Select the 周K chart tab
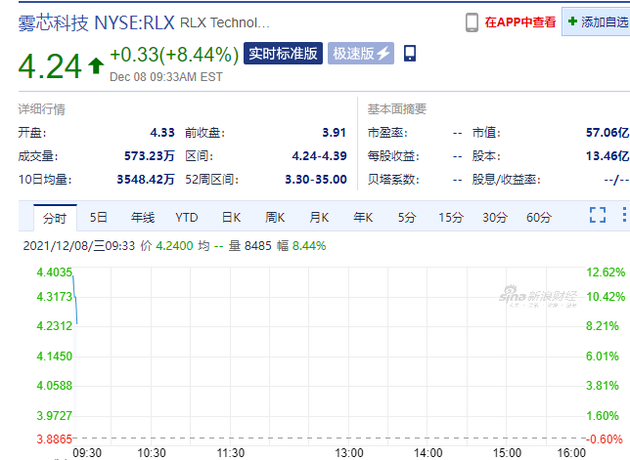This screenshot has width=630, height=460. click(275, 218)
